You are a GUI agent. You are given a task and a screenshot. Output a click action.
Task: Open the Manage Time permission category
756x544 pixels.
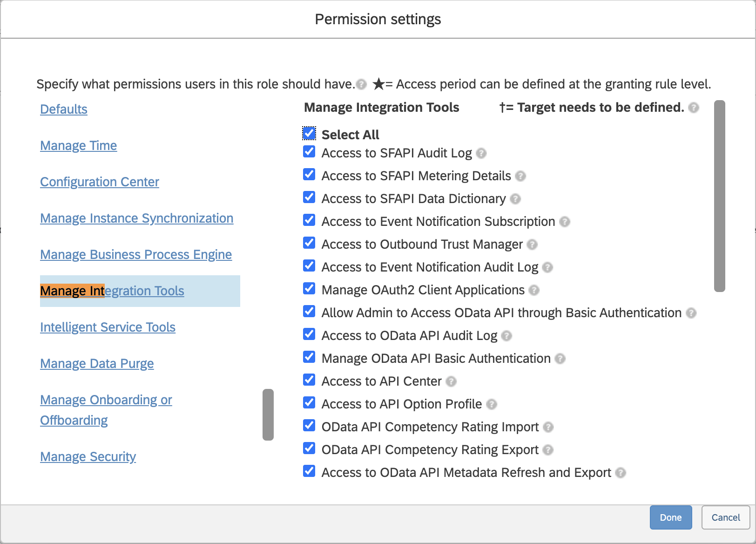[x=78, y=146]
